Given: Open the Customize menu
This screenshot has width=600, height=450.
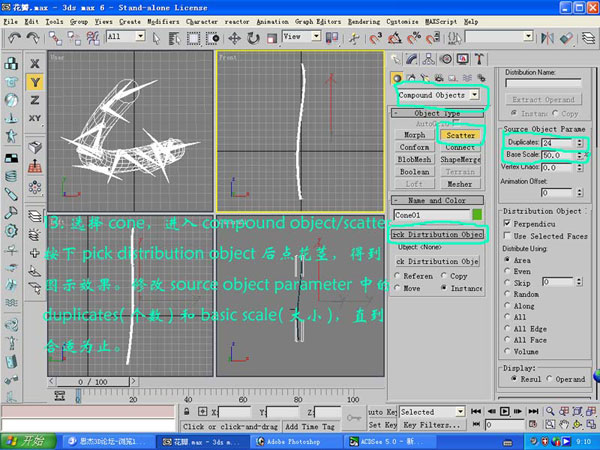Looking at the screenshot, I should [402, 22].
